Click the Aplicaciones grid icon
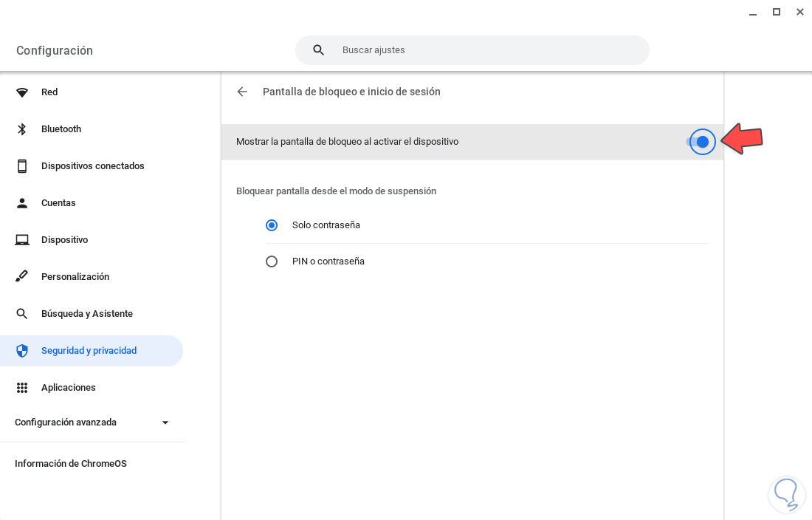 click(22, 388)
